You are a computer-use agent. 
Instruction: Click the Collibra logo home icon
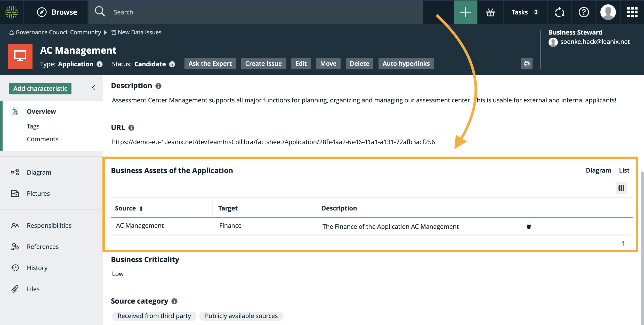point(12,12)
